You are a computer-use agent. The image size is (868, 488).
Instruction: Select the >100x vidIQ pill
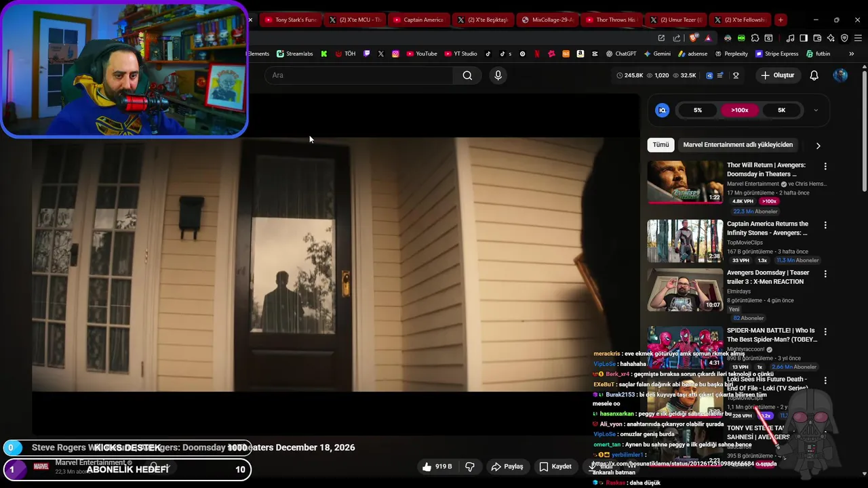(x=739, y=110)
